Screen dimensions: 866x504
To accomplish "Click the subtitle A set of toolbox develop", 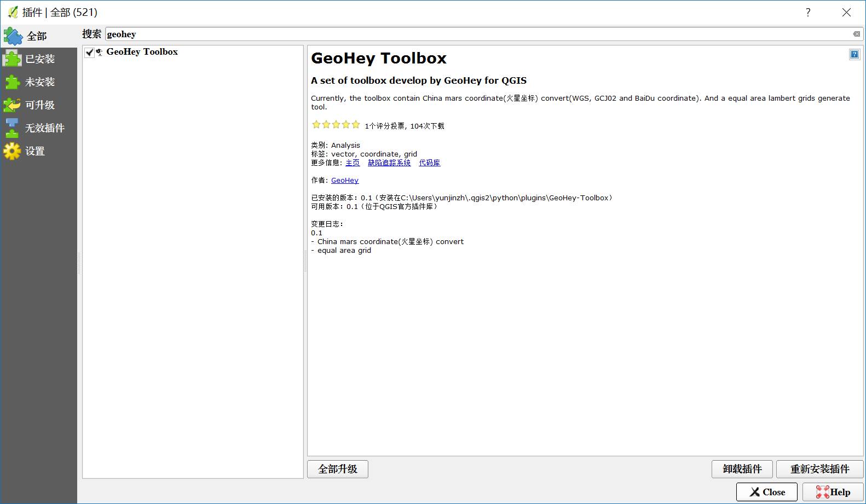I will 419,80.
